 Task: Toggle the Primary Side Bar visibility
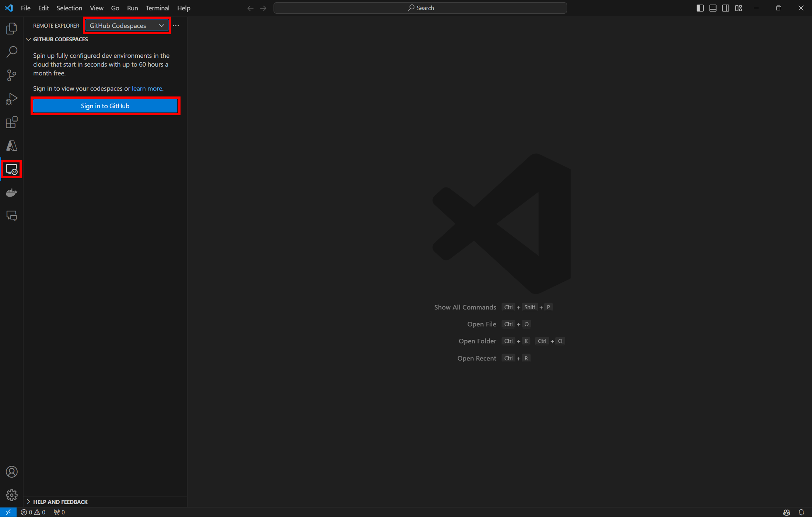click(700, 8)
